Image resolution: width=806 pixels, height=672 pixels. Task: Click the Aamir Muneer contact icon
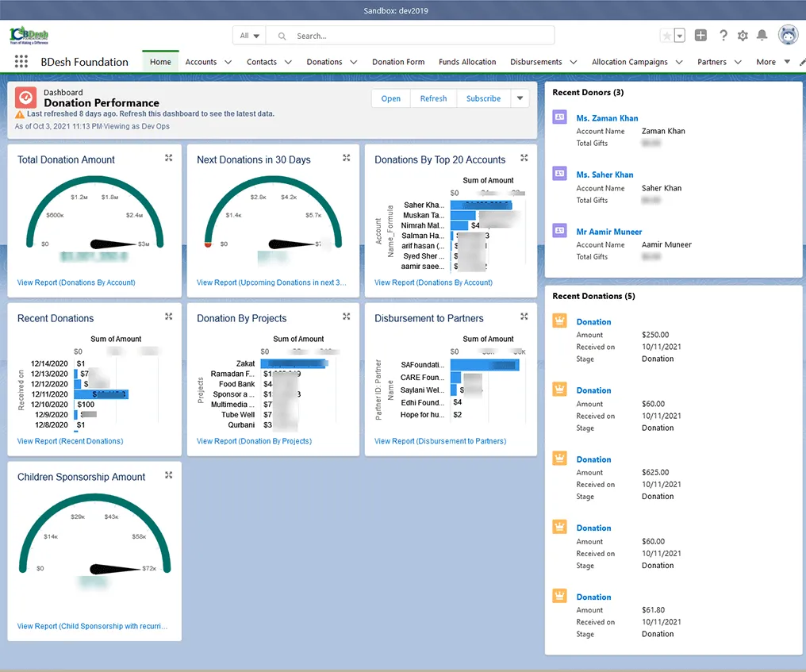(560, 230)
